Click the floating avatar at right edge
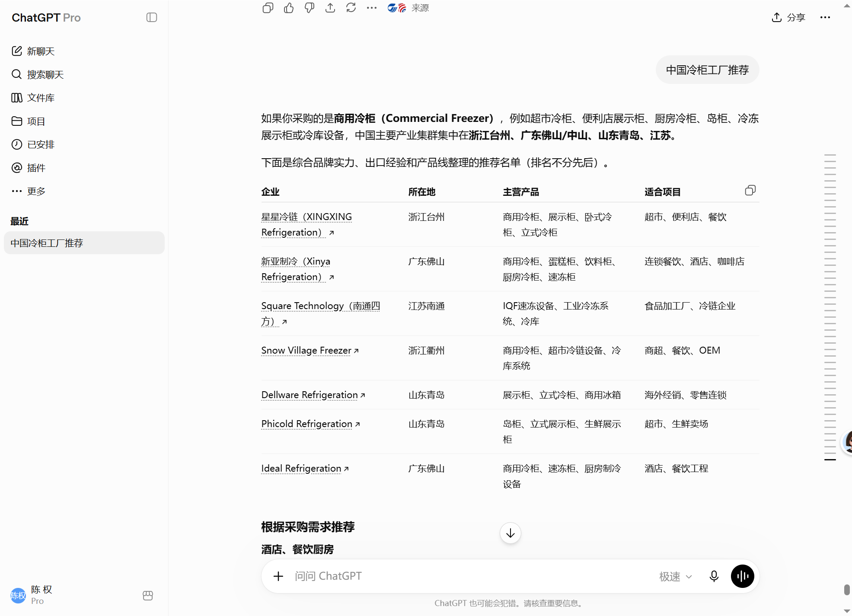The width and height of the screenshot is (852, 616). coord(847,442)
